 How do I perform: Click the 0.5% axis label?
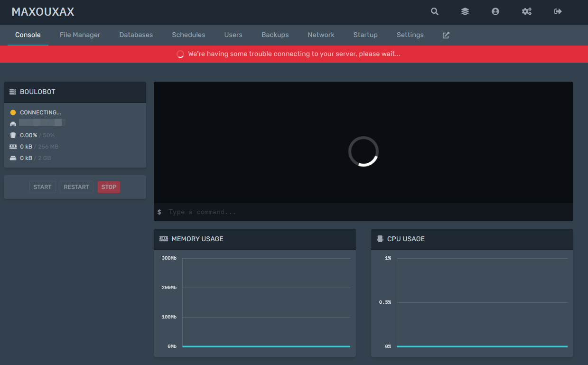[385, 302]
